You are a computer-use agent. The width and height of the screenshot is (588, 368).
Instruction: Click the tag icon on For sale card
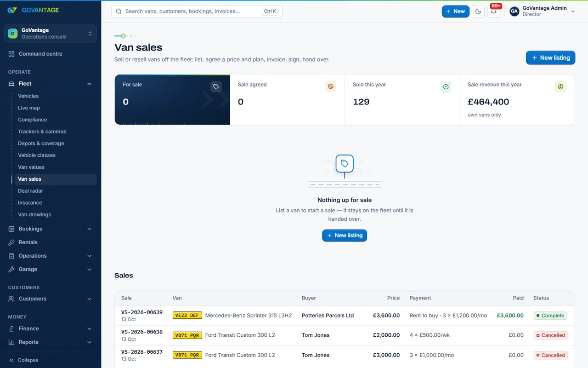(216, 86)
